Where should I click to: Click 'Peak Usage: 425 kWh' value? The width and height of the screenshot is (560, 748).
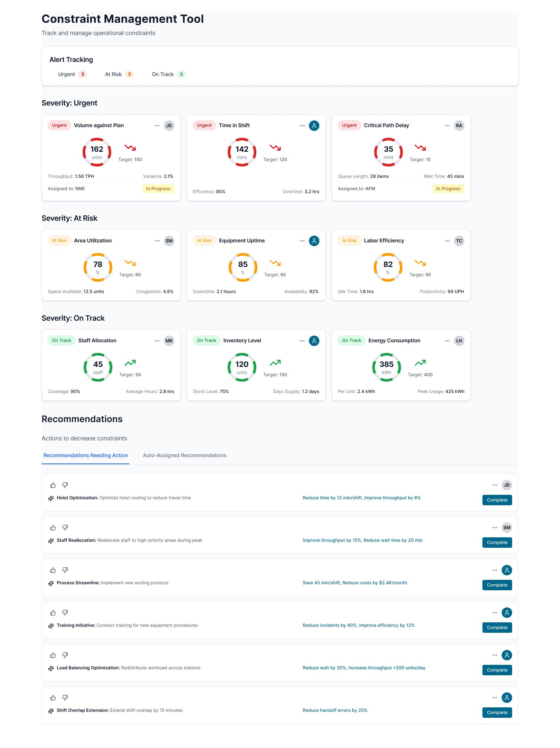441,392
